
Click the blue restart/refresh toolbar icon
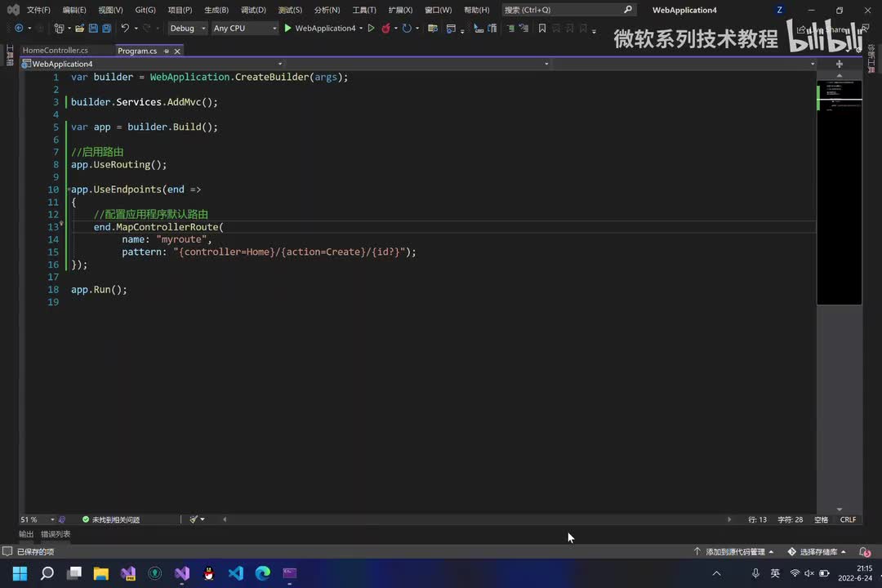[407, 28]
